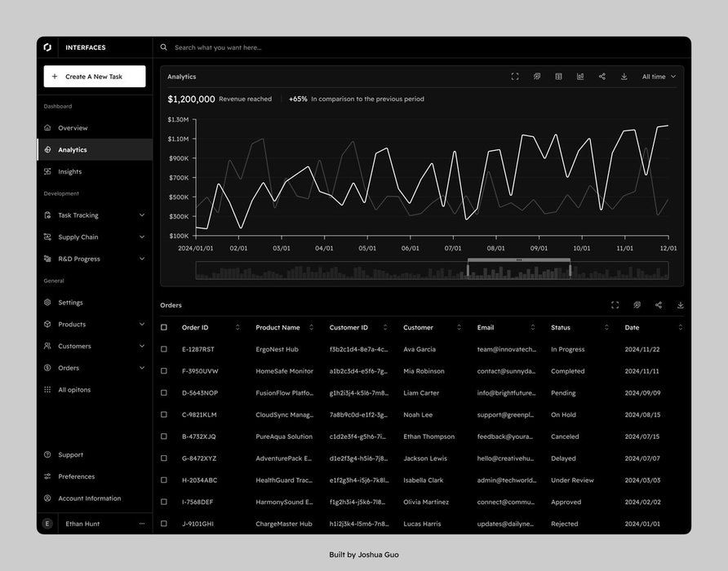Toggle the select-all orders checkbox
This screenshot has width=728, height=571.
pos(164,327)
